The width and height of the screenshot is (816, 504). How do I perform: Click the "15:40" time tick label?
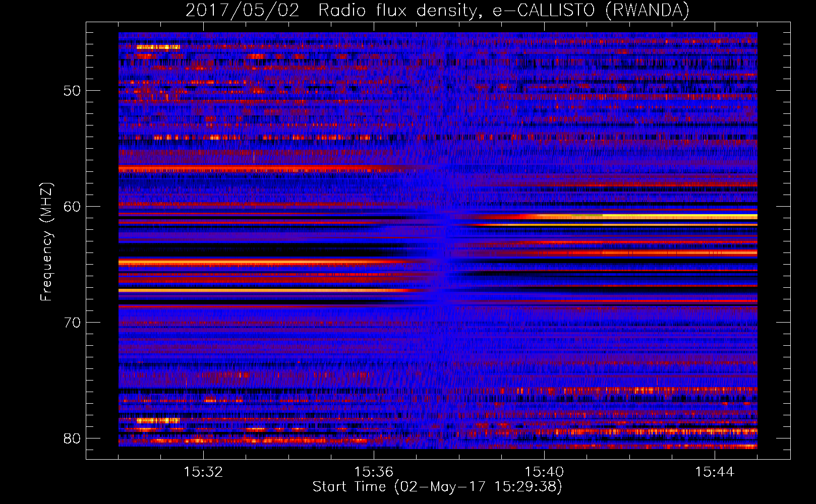tap(544, 472)
